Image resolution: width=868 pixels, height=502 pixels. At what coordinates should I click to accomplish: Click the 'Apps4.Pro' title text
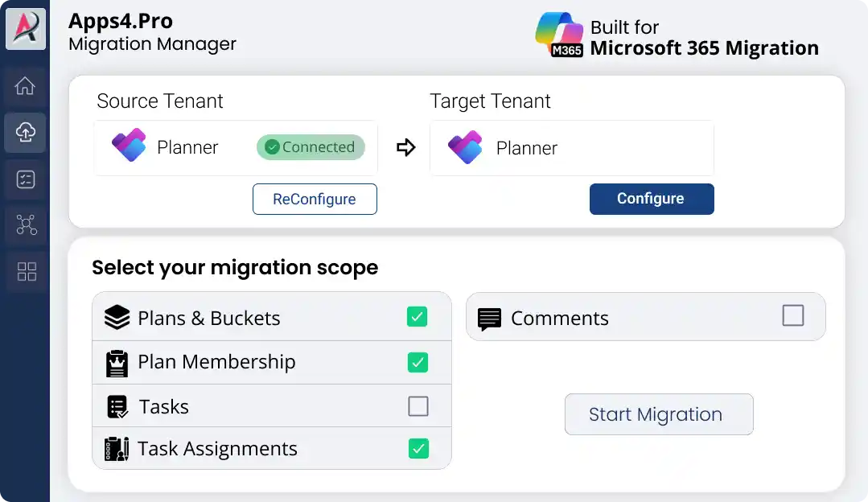(121, 21)
